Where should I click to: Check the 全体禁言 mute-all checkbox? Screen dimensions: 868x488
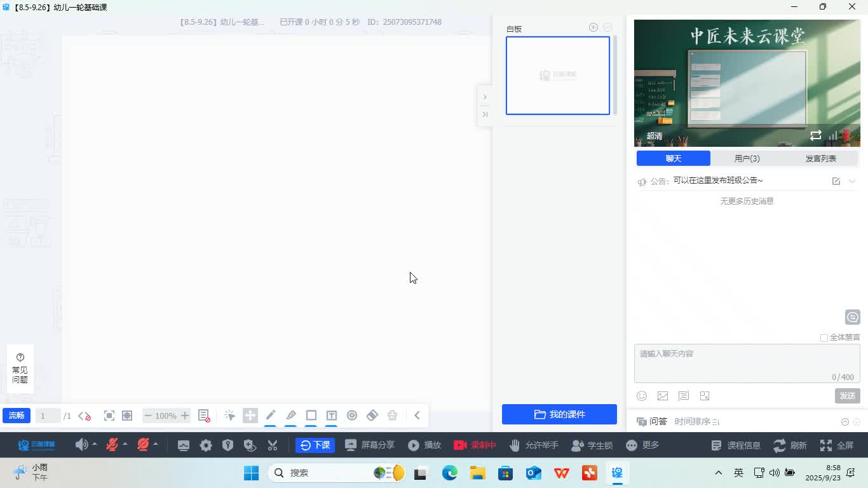click(x=824, y=338)
